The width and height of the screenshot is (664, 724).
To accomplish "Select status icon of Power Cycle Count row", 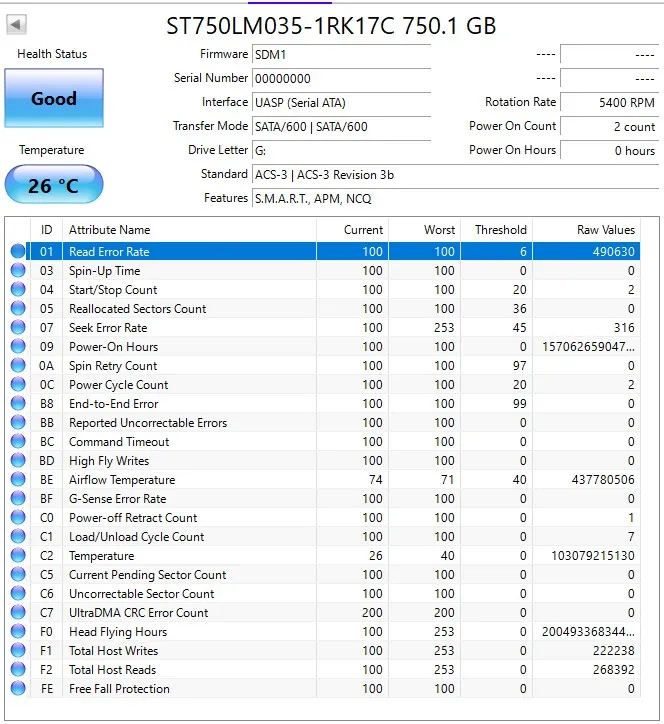I will [x=18, y=384].
